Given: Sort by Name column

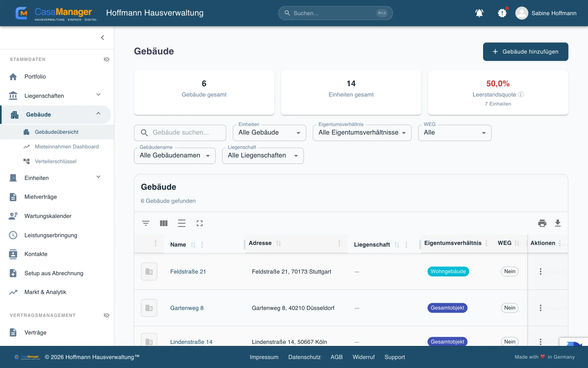Looking at the screenshot, I should pyautogui.click(x=193, y=245).
